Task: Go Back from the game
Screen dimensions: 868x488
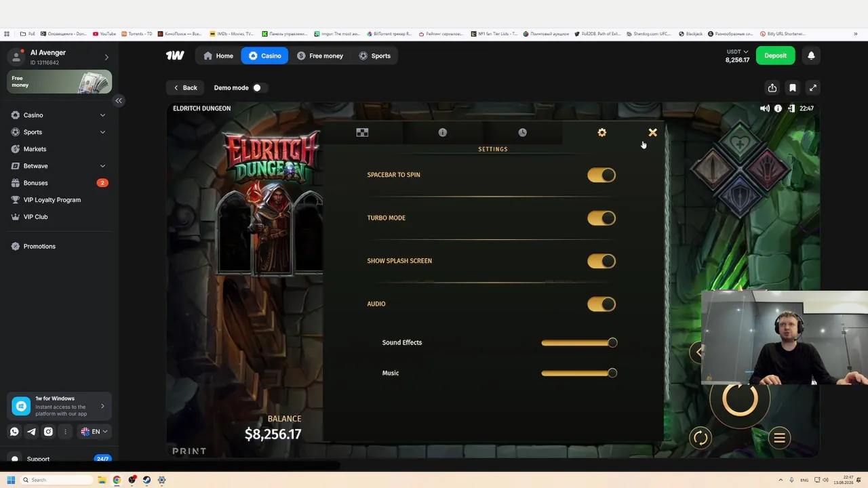Action: (x=185, y=87)
